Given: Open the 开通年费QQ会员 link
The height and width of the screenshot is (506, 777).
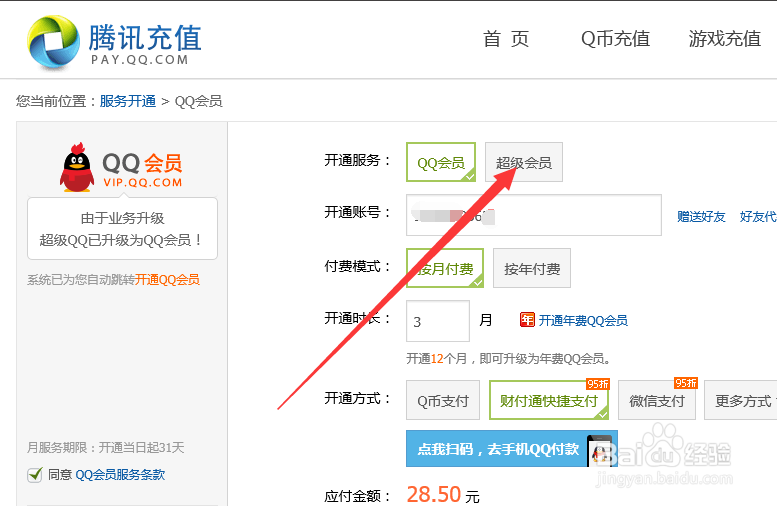Looking at the screenshot, I should (x=583, y=321).
